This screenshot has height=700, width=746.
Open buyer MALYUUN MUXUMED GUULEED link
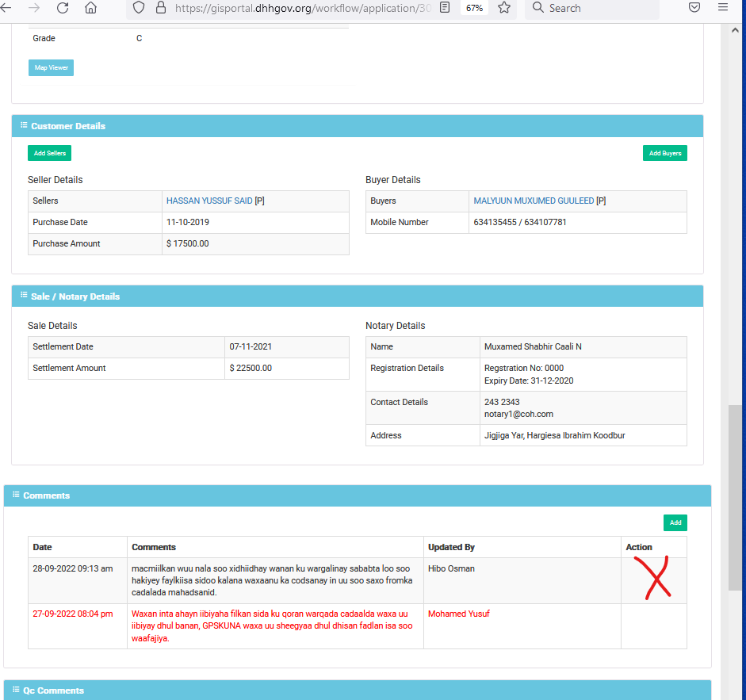pyautogui.click(x=534, y=201)
